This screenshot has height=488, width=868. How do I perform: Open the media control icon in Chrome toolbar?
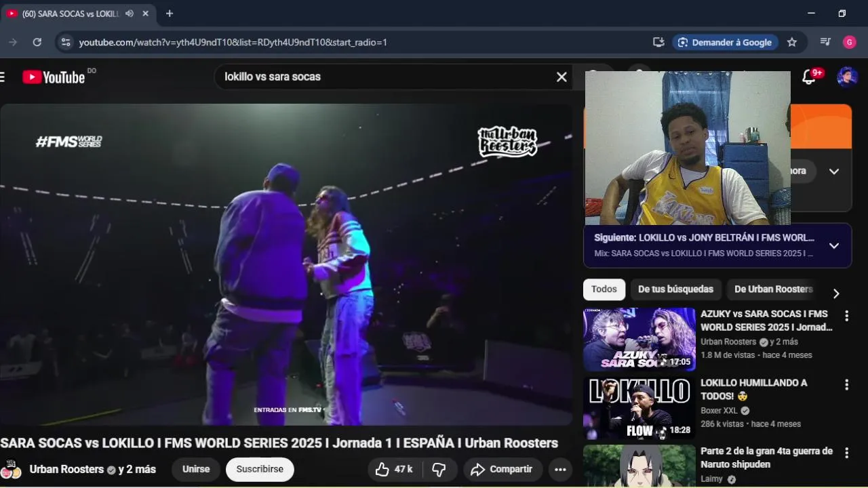(825, 42)
